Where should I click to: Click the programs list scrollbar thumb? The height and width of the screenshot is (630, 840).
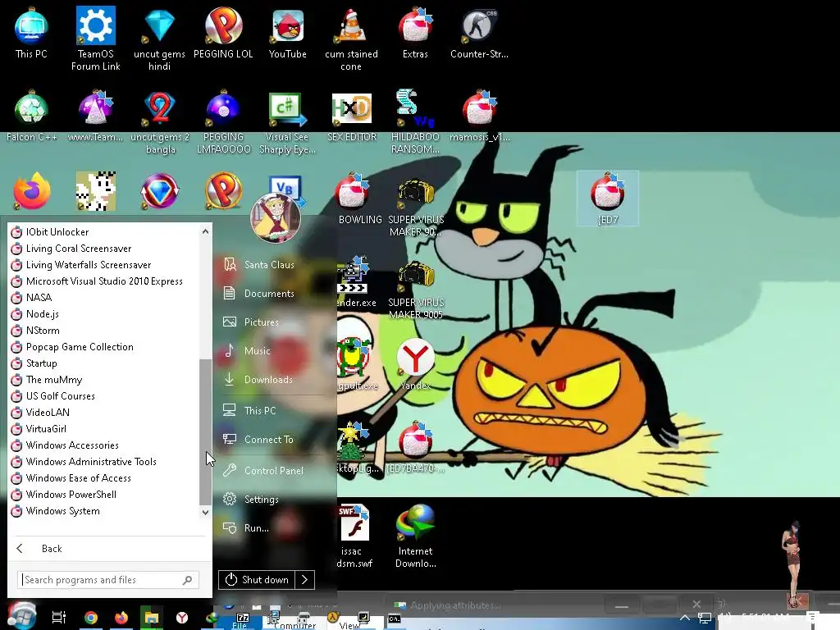point(205,431)
